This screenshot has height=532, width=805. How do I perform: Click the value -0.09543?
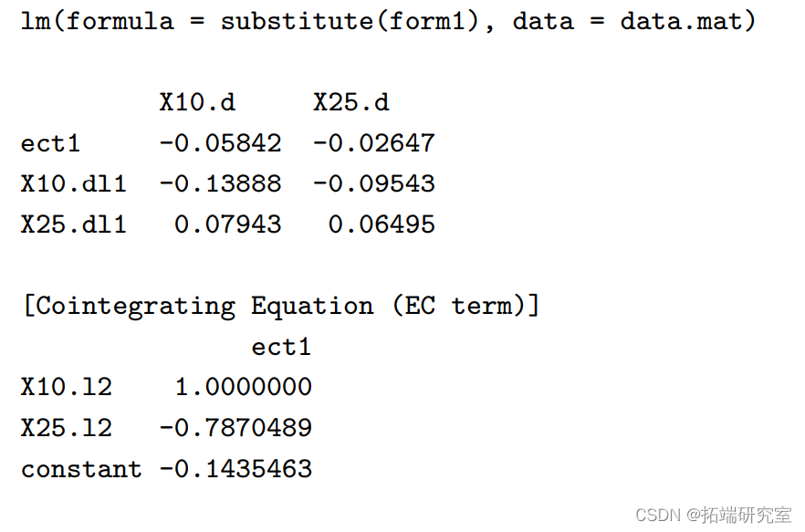pos(374,183)
